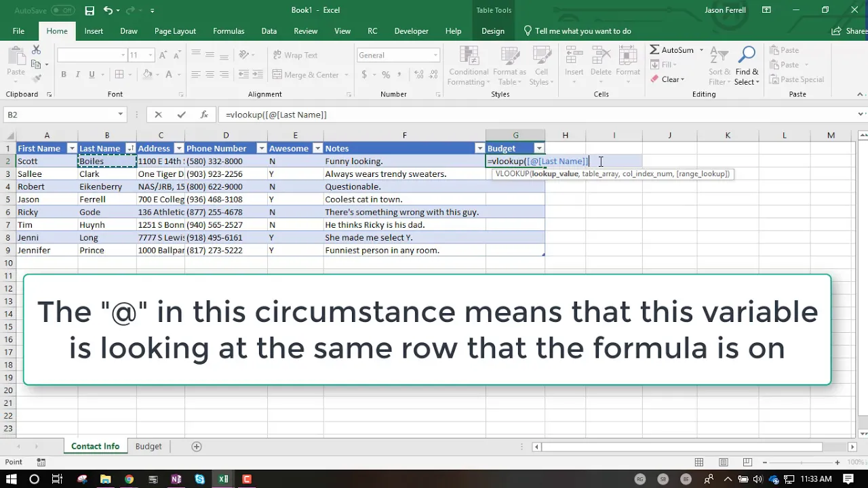The width and height of the screenshot is (868, 488).
Task: Expand the Name Box dropdown arrow
Action: (x=120, y=115)
